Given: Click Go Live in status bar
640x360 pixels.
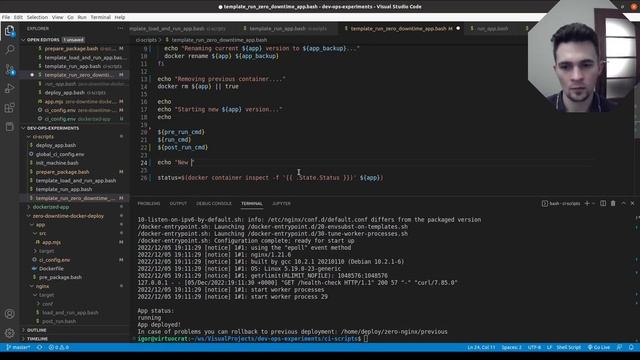Looking at the screenshot, I should (598, 347).
